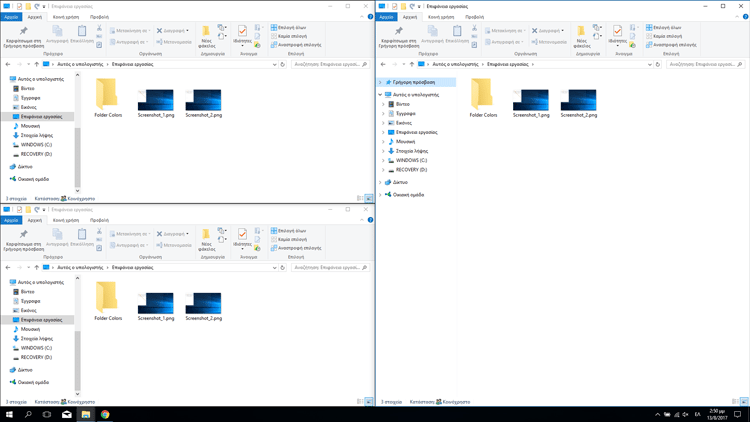Viewport: 750px width, 422px height.
Task: Open address bar history dropdown in top-left window
Action: (x=275, y=64)
